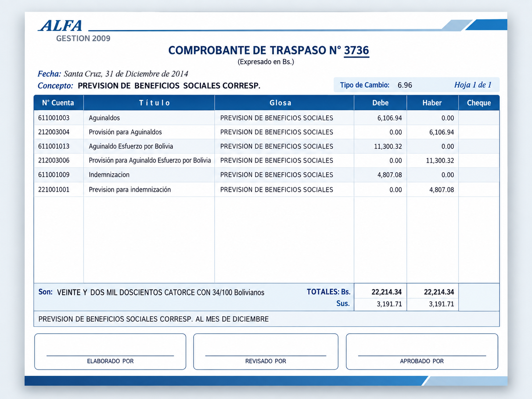Click the Prevision para indemnización title
The image size is (532, 399).
(130, 190)
